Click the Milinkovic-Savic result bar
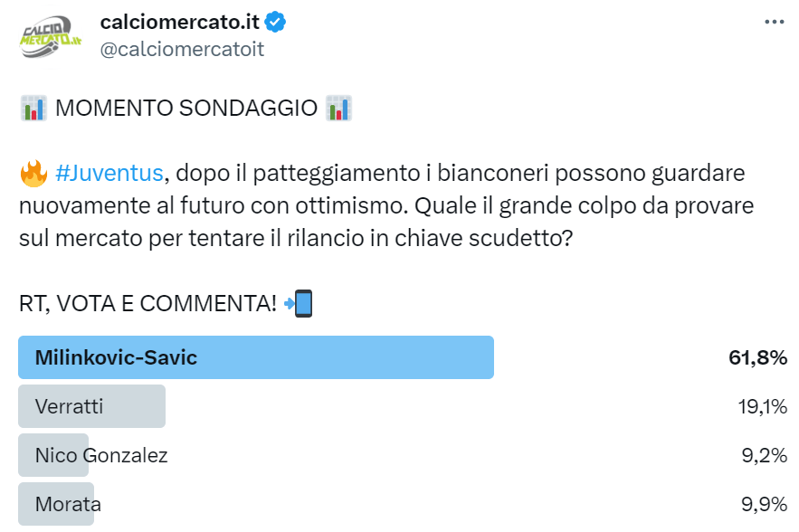 (x=253, y=357)
